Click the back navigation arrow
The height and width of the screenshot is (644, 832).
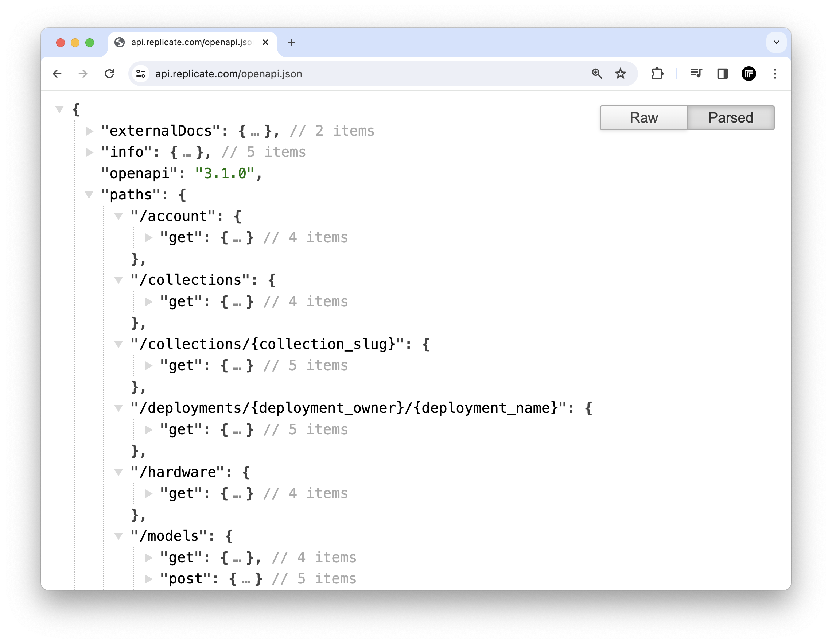57,74
